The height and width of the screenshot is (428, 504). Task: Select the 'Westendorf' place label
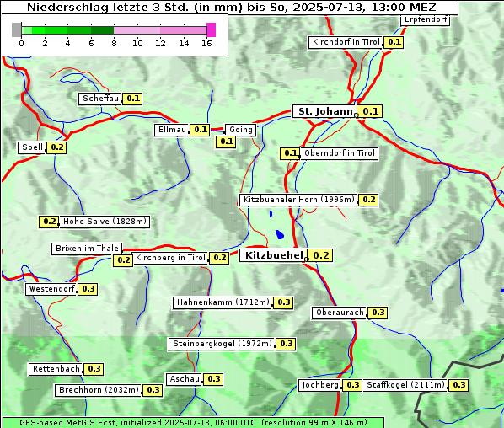[x=51, y=289]
